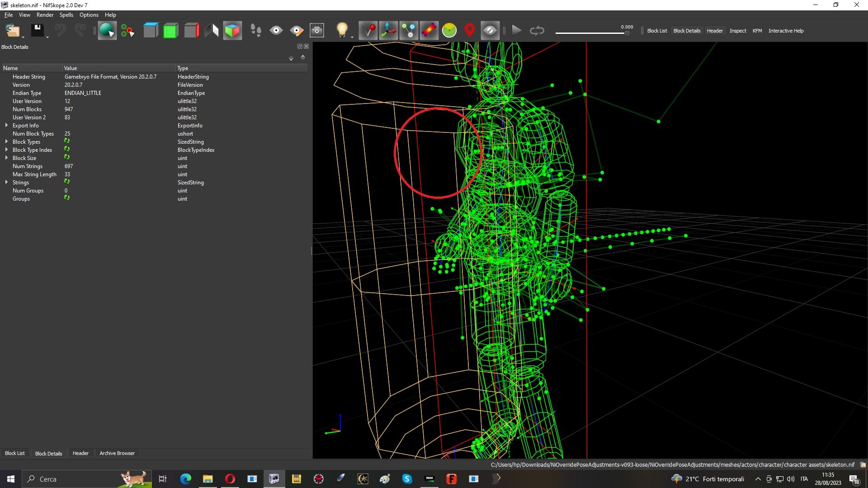Toggle the show hidden objects eye
The image size is (868, 488).
490,31
